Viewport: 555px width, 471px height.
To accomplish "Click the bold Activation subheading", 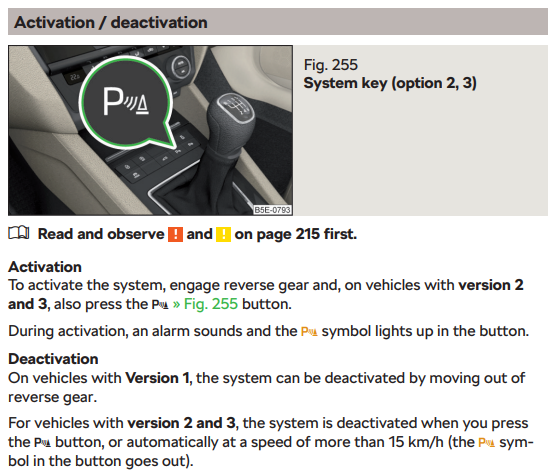I will coord(45,267).
